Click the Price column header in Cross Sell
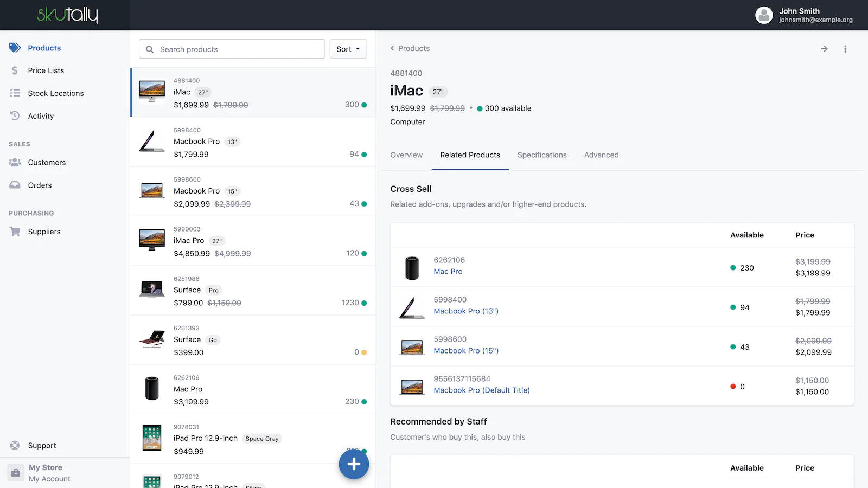This screenshot has height=488, width=868. pos(805,235)
